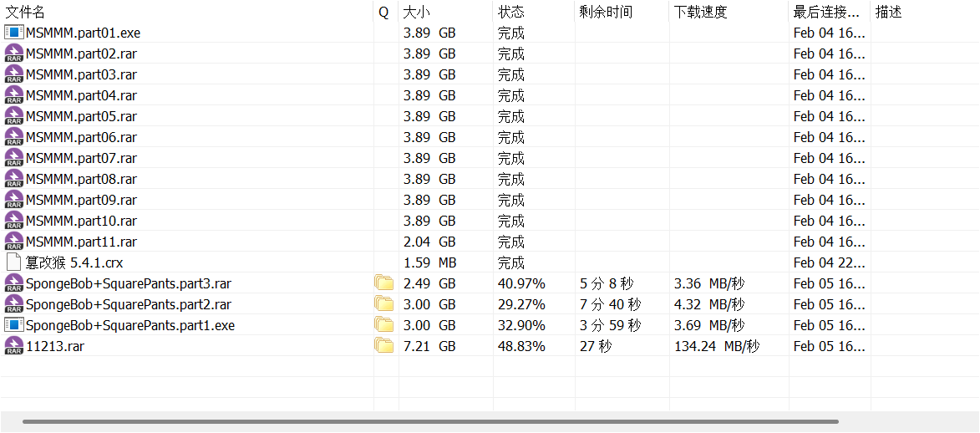Sort by the 大小 column header
The width and height of the screenshot is (980, 433).
coord(445,11)
